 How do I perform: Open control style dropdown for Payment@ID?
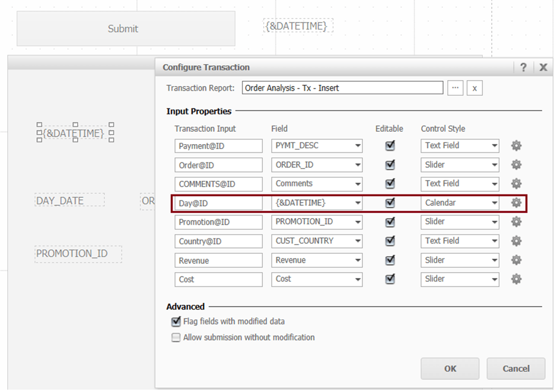click(460, 145)
